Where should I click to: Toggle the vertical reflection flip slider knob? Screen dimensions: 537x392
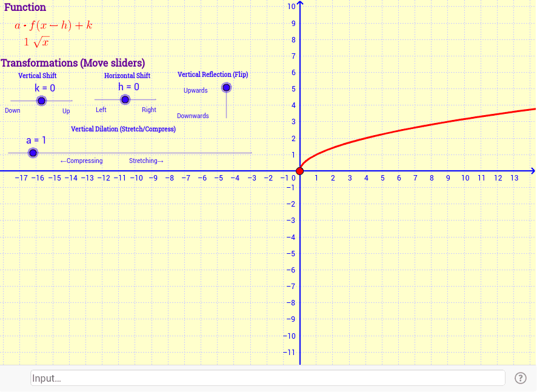coord(226,88)
